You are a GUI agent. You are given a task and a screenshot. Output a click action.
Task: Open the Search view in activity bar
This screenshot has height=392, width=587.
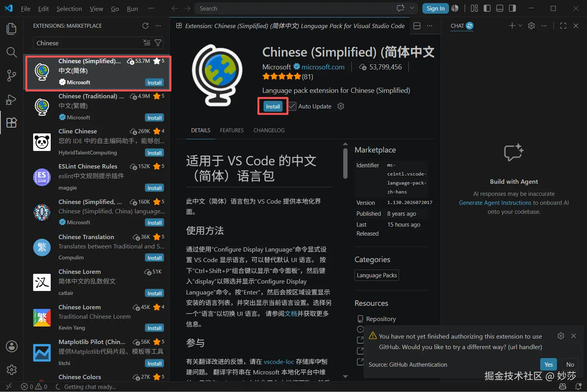[x=12, y=52]
